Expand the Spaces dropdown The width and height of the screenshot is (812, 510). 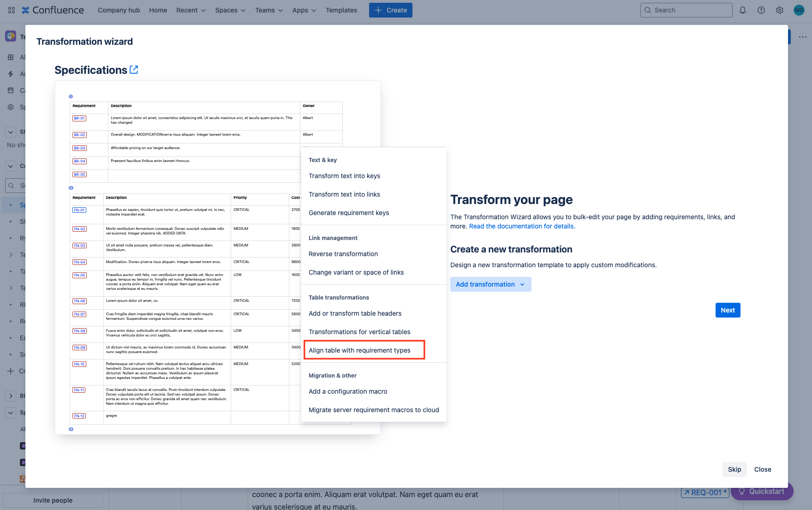click(230, 10)
